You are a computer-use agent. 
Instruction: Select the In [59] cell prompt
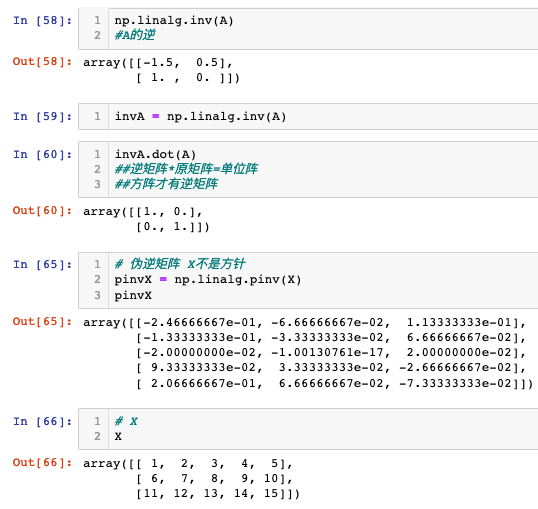point(43,116)
